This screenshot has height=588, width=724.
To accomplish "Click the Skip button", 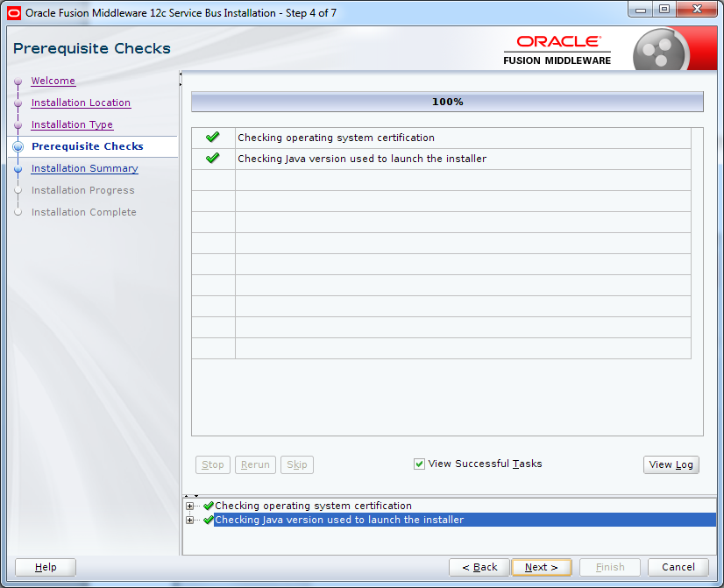I will [x=297, y=464].
